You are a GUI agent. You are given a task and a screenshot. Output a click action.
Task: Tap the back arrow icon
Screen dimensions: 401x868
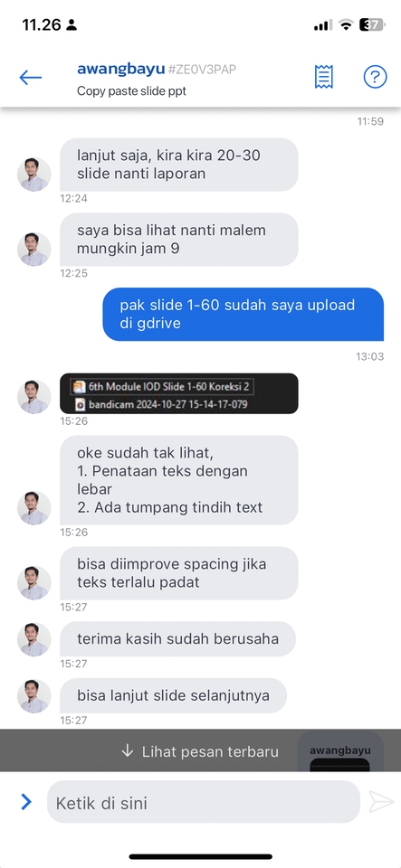coord(31,78)
